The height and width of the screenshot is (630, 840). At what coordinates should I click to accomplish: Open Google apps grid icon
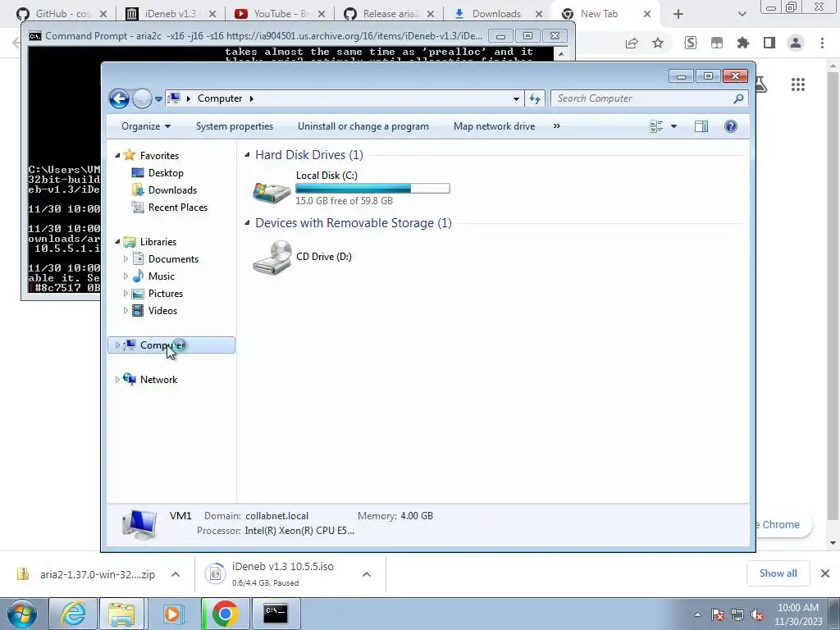(x=797, y=84)
